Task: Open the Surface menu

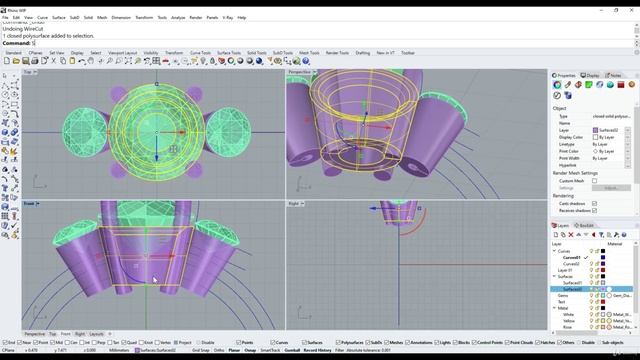Action: (x=59, y=18)
